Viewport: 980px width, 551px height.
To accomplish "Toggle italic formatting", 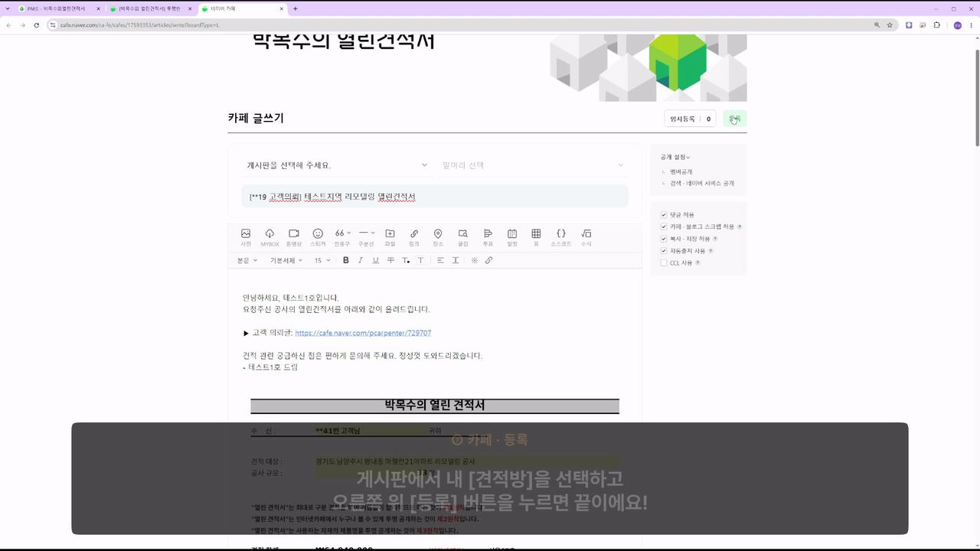I will click(x=361, y=260).
